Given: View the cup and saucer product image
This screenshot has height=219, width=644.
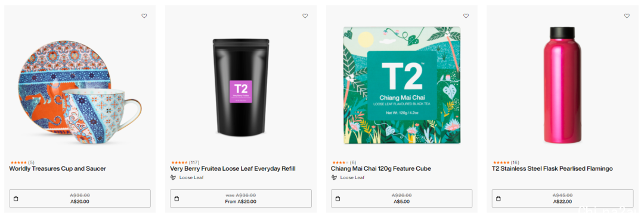Looking at the screenshot, I should tap(80, 92).
